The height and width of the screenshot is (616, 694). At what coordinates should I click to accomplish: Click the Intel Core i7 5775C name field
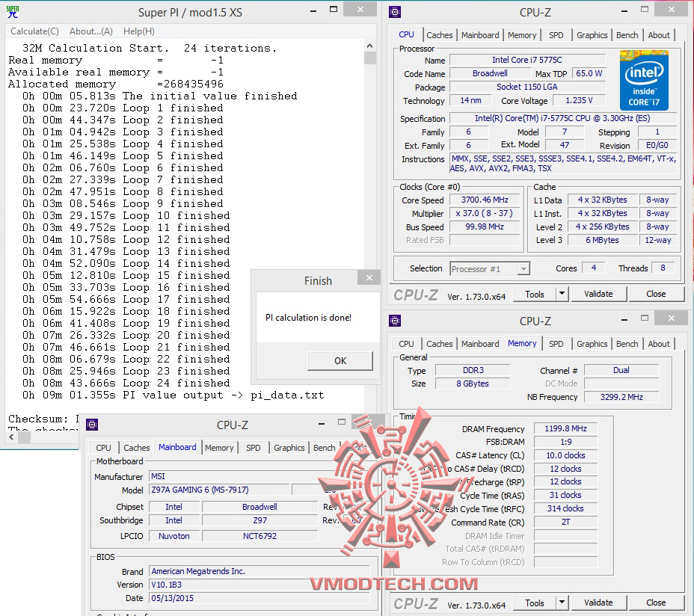(x=526, y=60)
